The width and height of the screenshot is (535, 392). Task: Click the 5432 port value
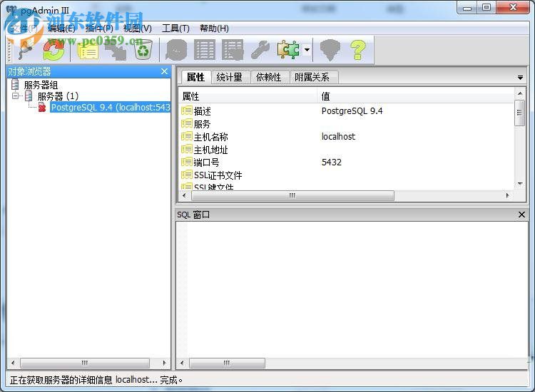click(x=331, y=163)
